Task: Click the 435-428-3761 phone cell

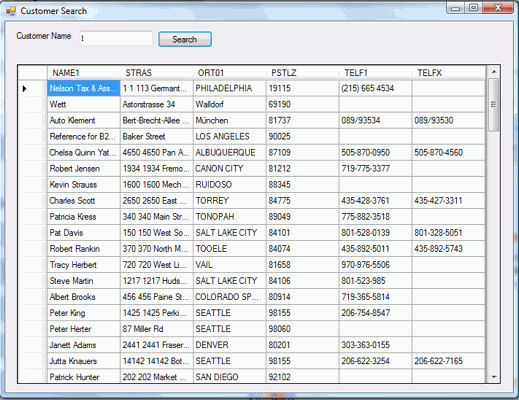Action: click(x=376, y=201)
